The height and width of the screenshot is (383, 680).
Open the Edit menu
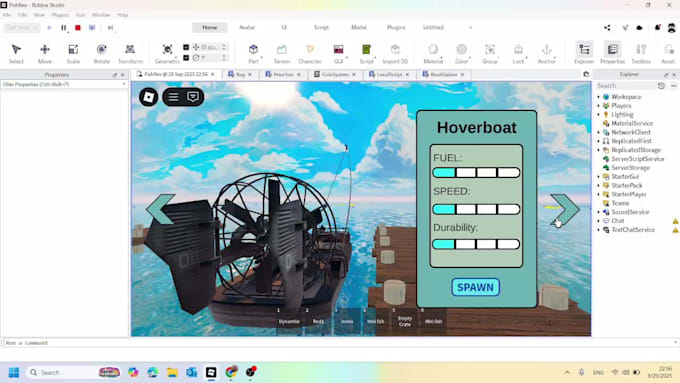coord(22,15)
